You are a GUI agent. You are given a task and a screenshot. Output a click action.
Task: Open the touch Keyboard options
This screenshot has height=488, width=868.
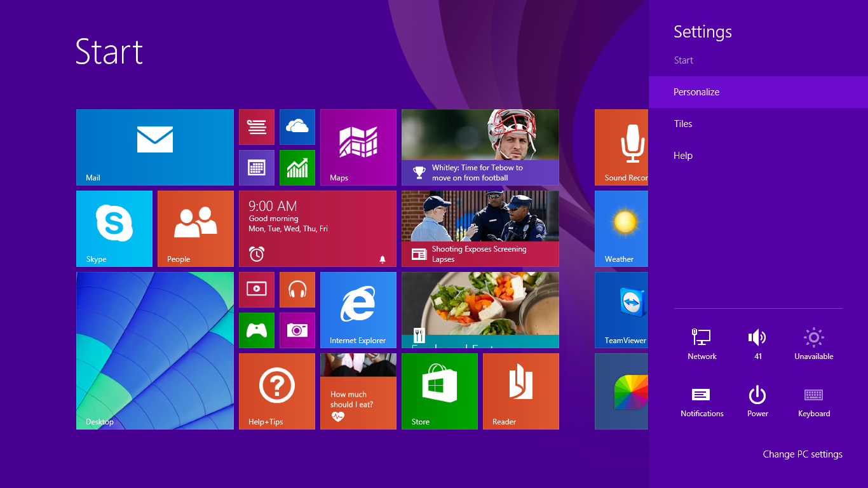pos(813,400)
